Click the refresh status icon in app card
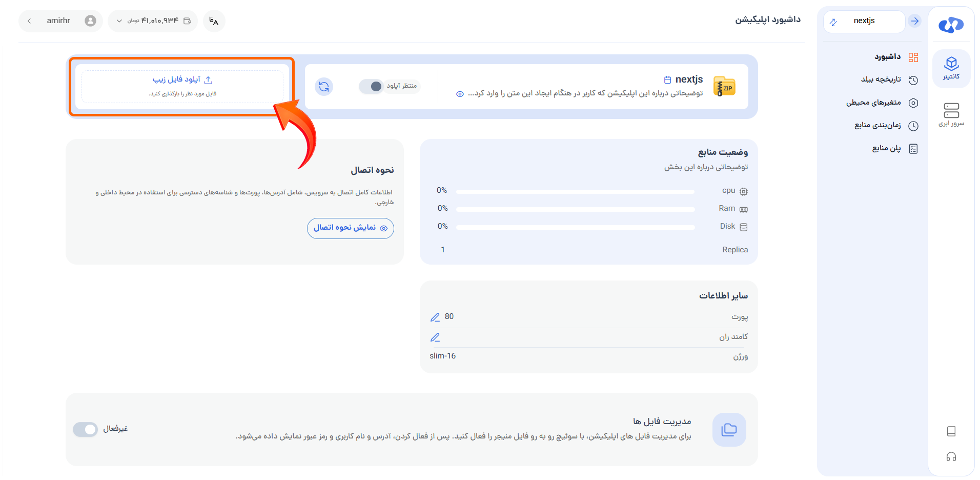 point(324,87)
